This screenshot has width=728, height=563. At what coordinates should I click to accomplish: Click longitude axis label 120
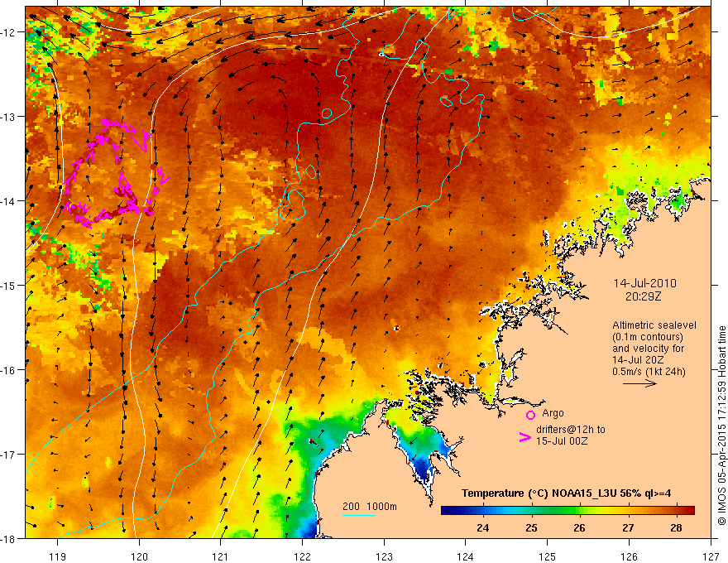(139, 556)
